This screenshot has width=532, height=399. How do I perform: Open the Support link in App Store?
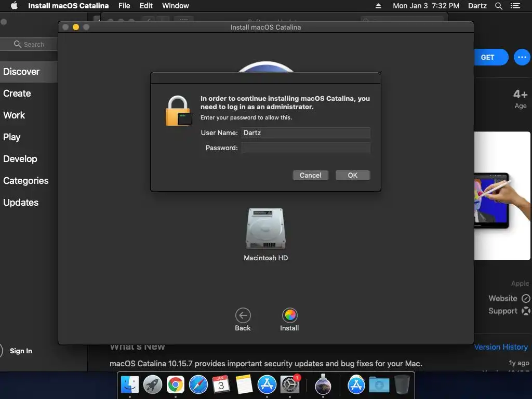coord(509,311)
